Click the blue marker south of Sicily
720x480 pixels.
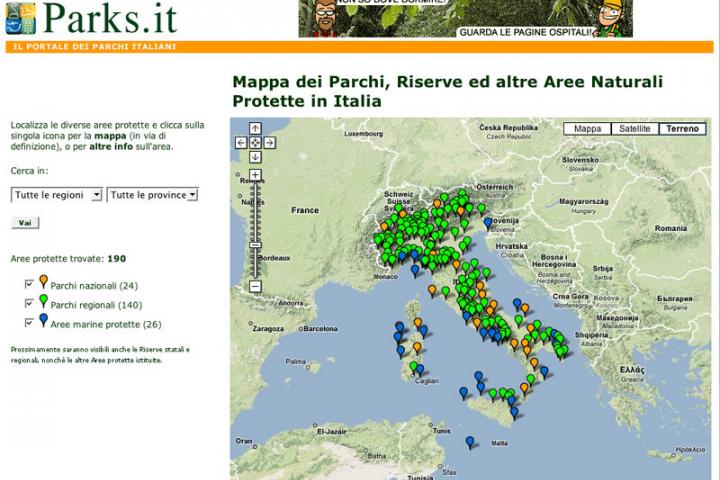470,441
